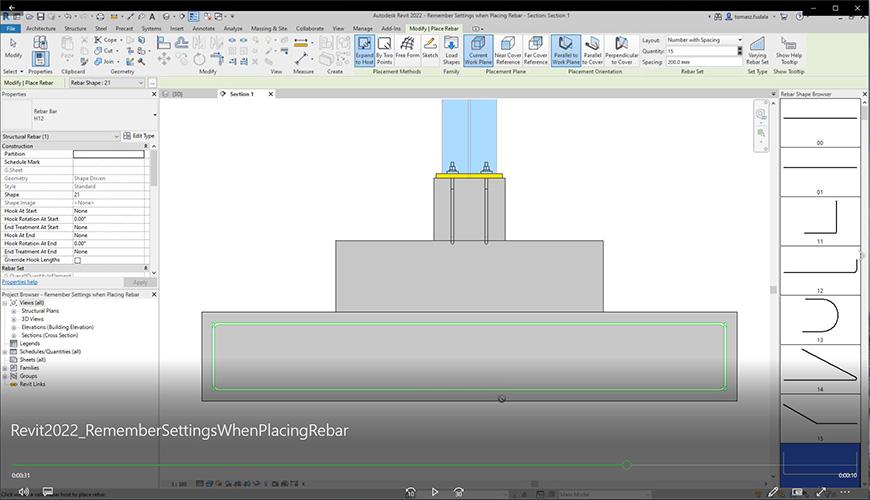Set orientation Perpendicular to Cover

point(621,50)
